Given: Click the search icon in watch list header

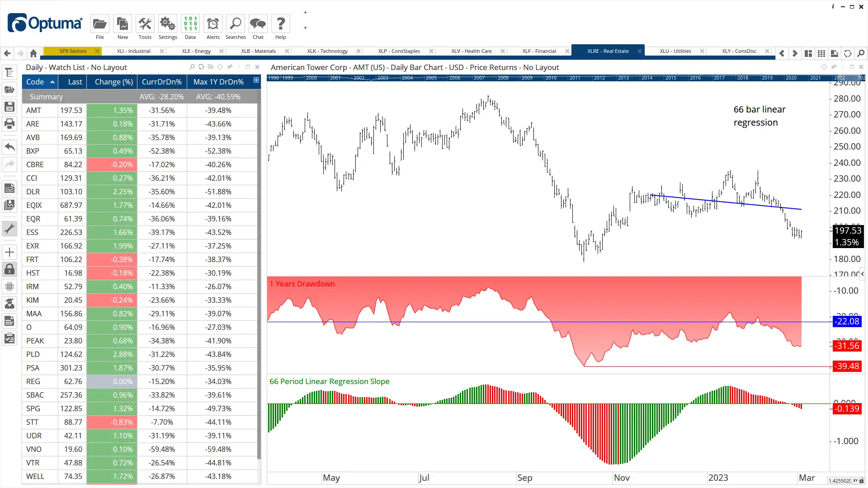Looking at the screenshot, I should pos(192,67).
